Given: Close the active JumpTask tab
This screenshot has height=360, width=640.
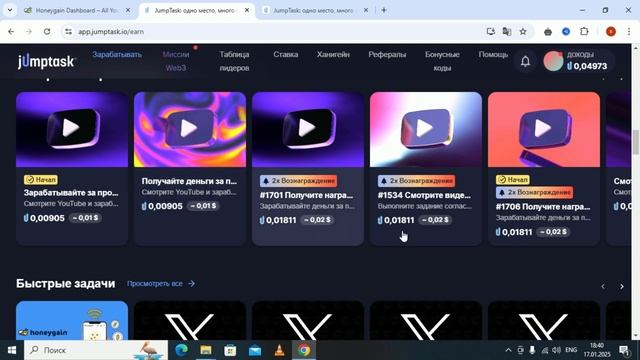Looking at the screenshot, I should [247, 10].
